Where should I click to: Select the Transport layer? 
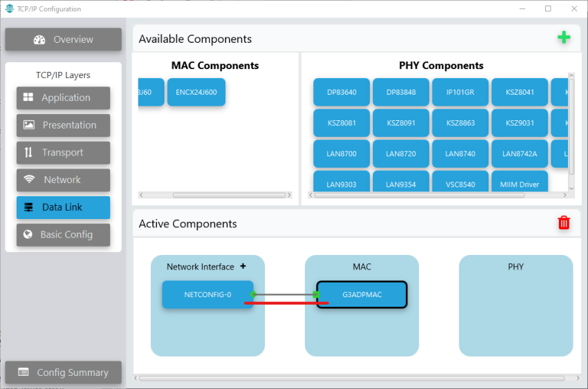64,153
